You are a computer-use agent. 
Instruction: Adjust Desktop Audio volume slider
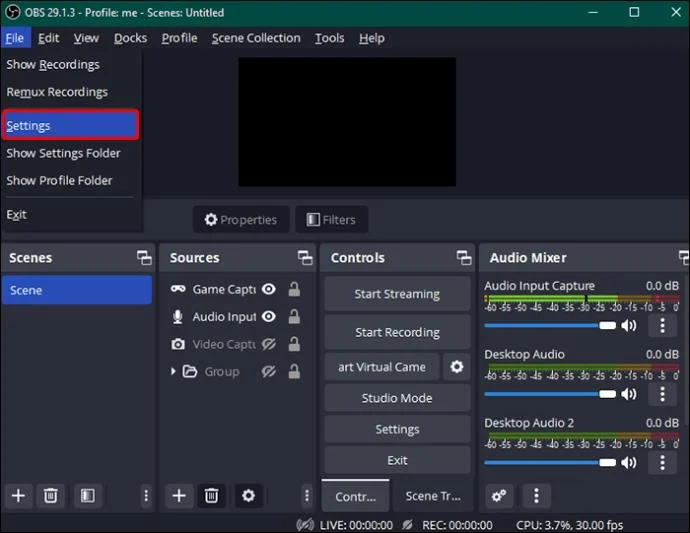pyautogui.click(x=550, y=394)
